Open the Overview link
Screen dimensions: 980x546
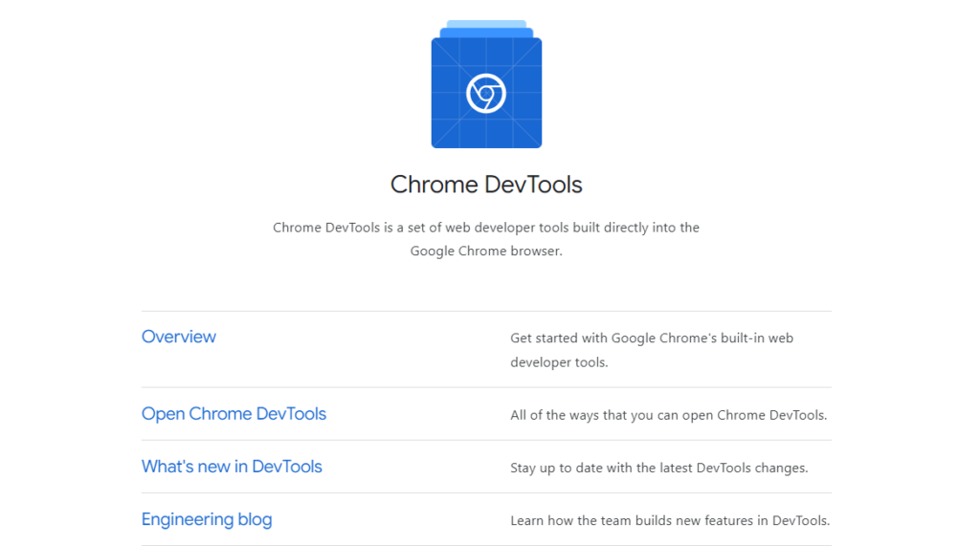pyautogui.click(x=179, y=337)
